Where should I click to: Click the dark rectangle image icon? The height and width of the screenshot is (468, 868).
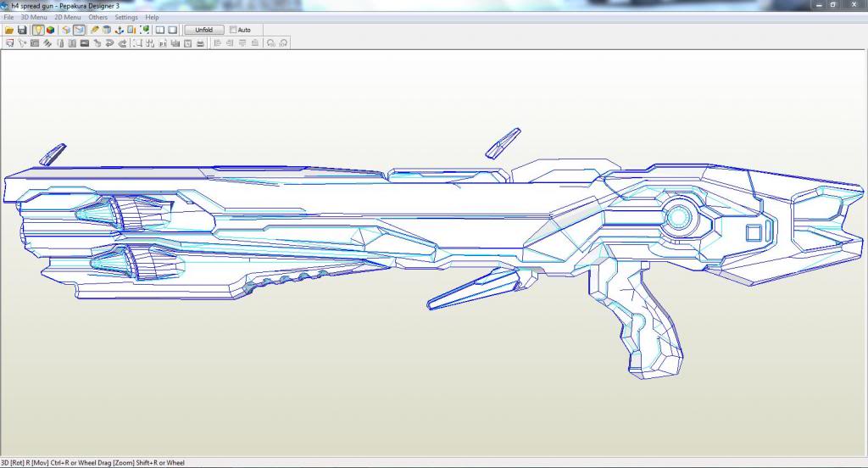85,43
